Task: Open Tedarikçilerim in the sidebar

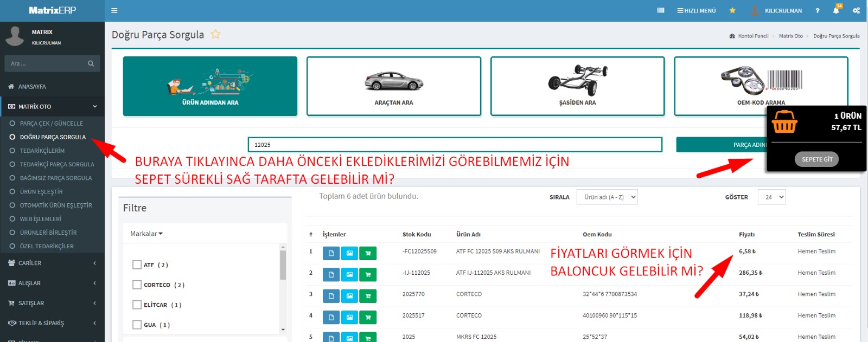Action: pos(42,151)
